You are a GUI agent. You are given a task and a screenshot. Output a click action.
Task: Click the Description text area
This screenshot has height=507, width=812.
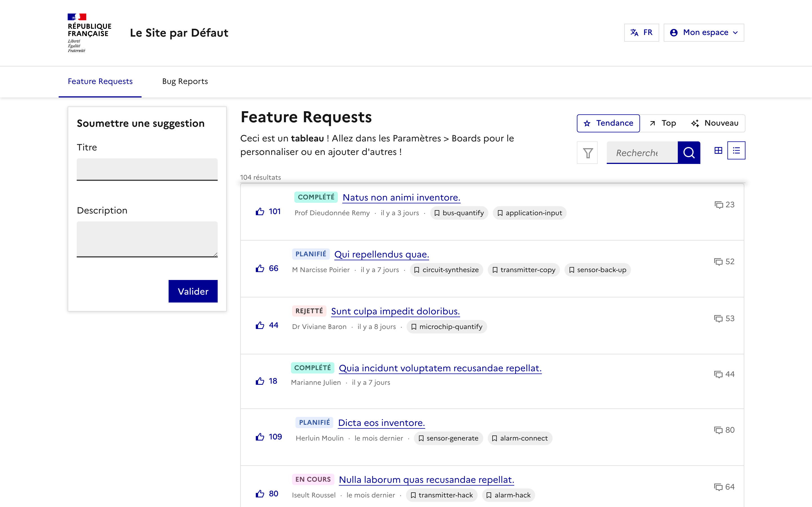pyautogui.click(x=147, y=239)
